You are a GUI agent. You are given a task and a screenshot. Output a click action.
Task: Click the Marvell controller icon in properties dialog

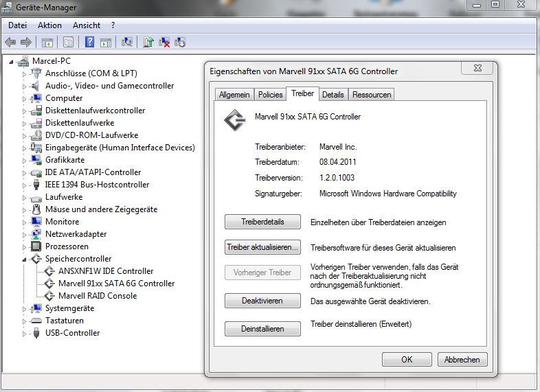point(235,119)
